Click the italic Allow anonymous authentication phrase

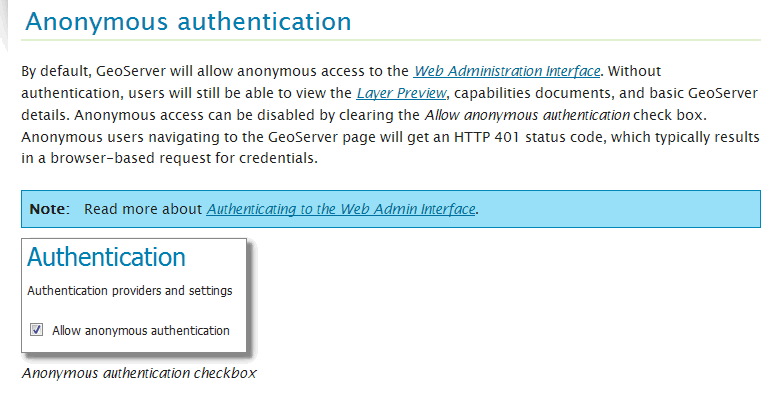coord(527,115)
